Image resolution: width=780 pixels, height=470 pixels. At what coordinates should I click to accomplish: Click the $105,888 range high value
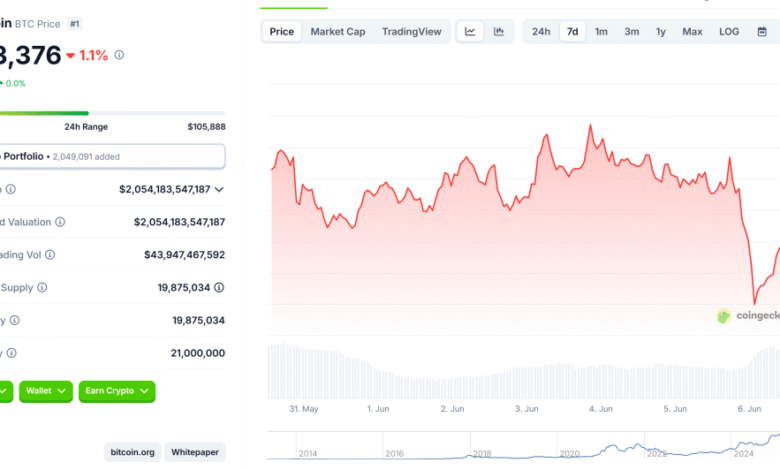(x=206, y=127)
